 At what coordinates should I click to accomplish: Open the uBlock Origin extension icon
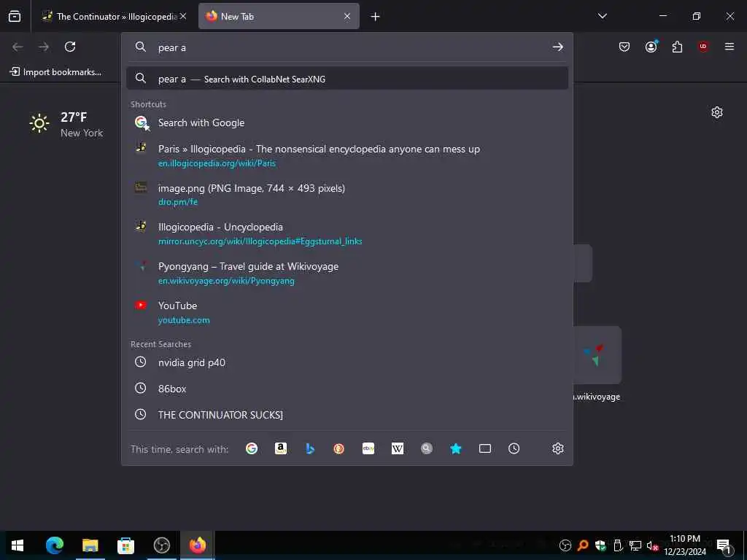coord(703,47)
